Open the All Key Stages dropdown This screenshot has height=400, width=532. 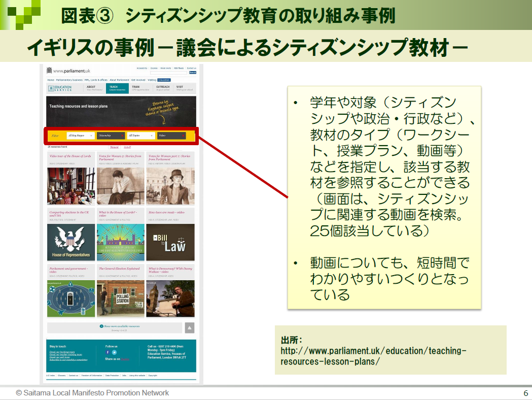click(x=81, y=136)
